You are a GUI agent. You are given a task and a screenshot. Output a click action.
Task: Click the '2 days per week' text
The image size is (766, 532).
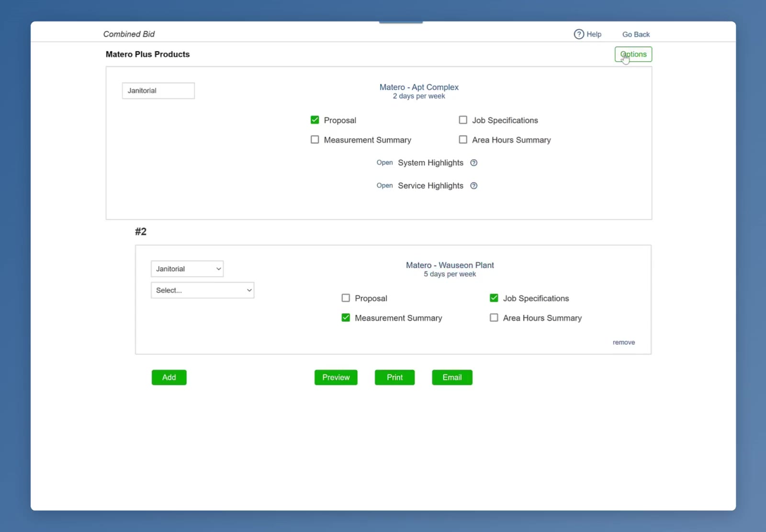click(419, 96)
